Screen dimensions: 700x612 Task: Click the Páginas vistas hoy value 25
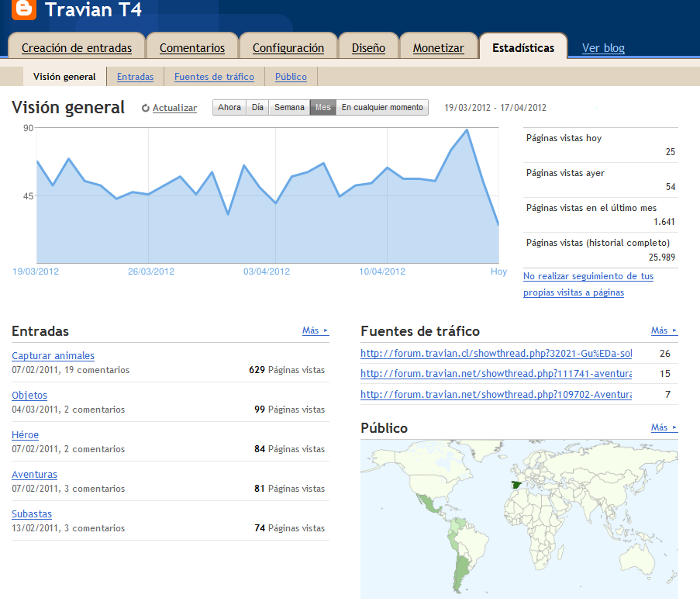(x=670, y=152)
